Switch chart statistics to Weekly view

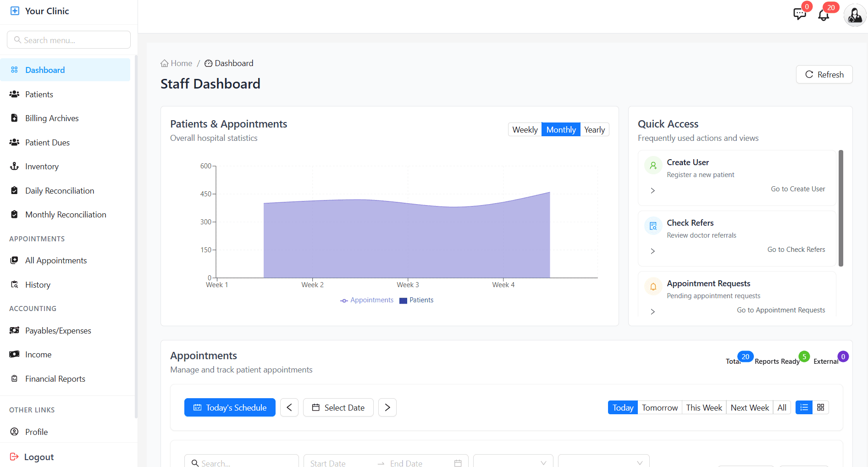pyautogui.click(x=525, y=129)
